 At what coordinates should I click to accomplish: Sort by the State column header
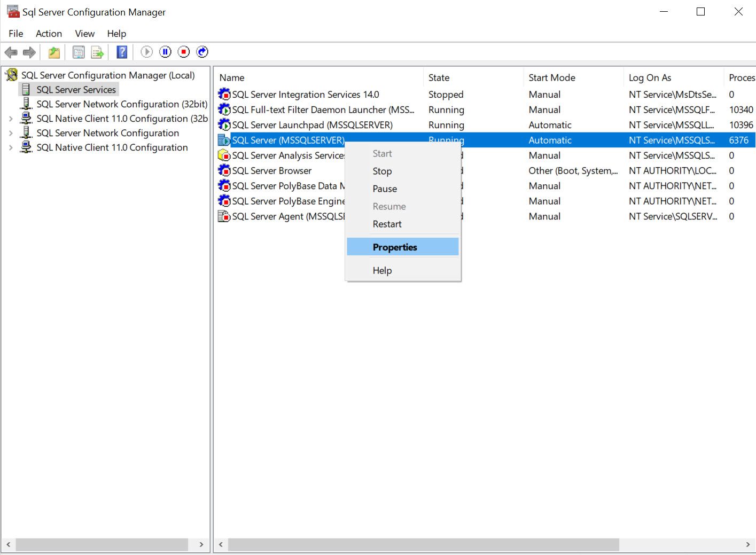[x=473, y=77]
